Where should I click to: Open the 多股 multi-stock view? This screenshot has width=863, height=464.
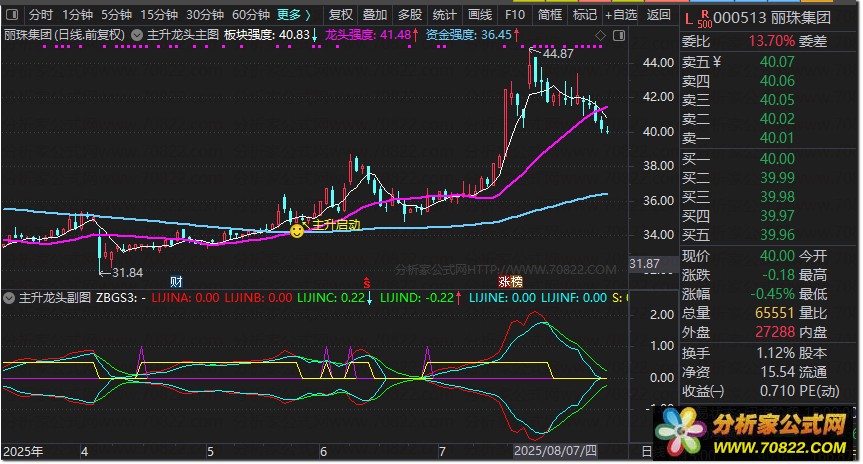[410, 15]
